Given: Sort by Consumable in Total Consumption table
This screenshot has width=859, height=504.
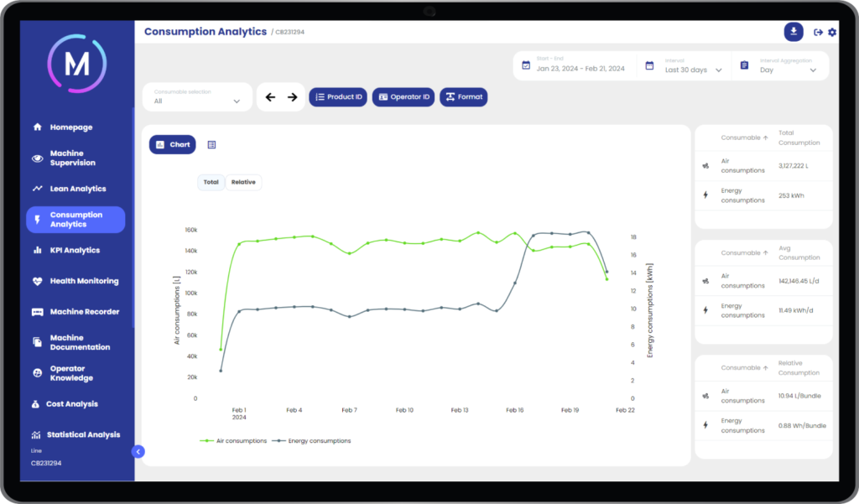Looking at the screenshot, I should 745,138.
